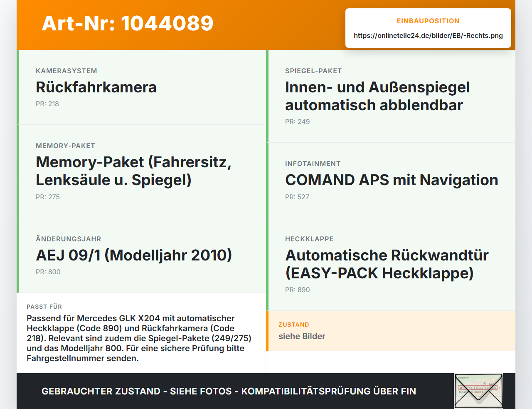Click the Gebrauchter Zustand footer banner text

tap(229, 391)
